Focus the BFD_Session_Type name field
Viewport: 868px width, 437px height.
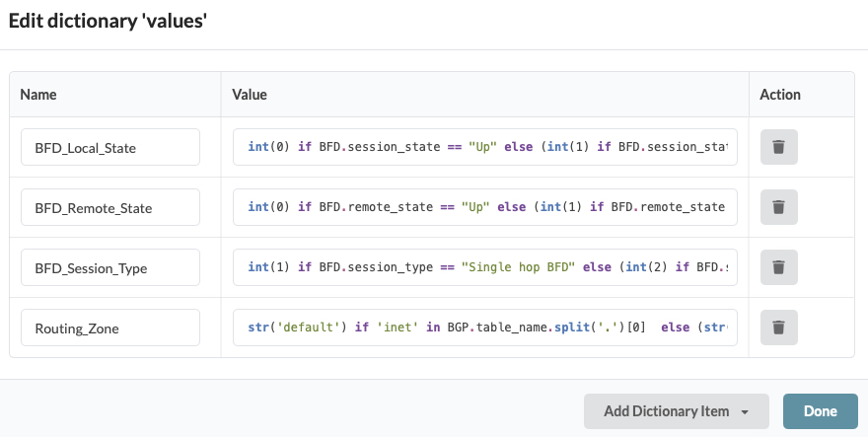(110, 267)
